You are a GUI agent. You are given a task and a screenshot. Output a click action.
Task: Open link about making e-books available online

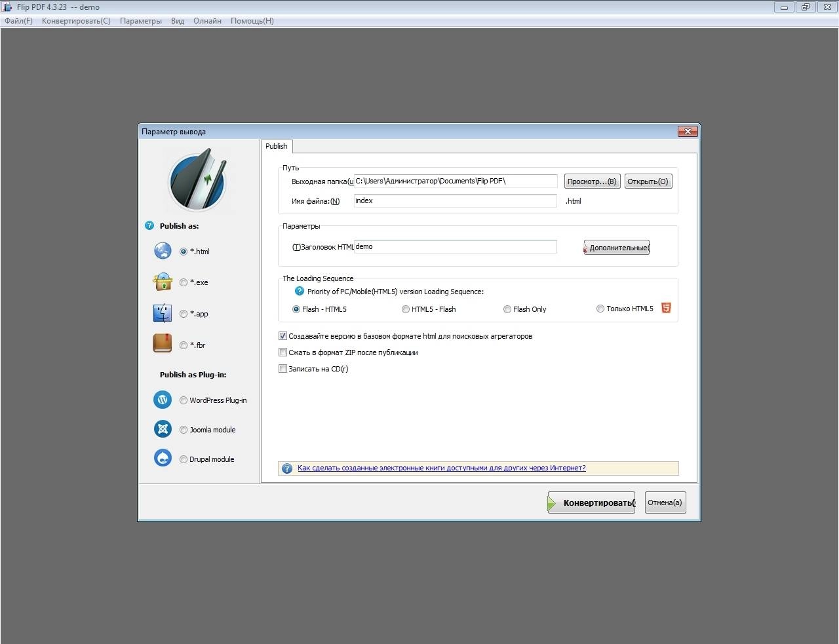click(441, 468)
